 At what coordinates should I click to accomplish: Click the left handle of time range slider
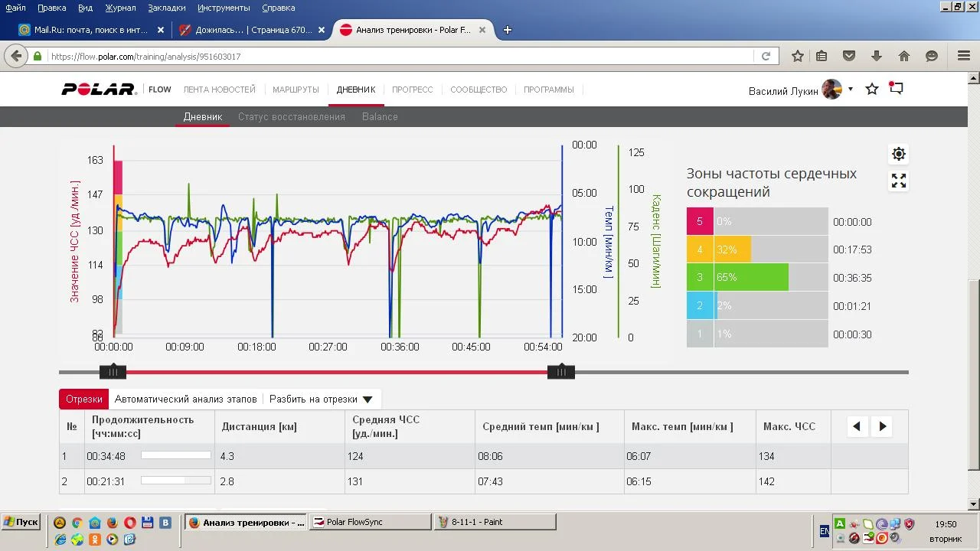(x=113, y=372)
